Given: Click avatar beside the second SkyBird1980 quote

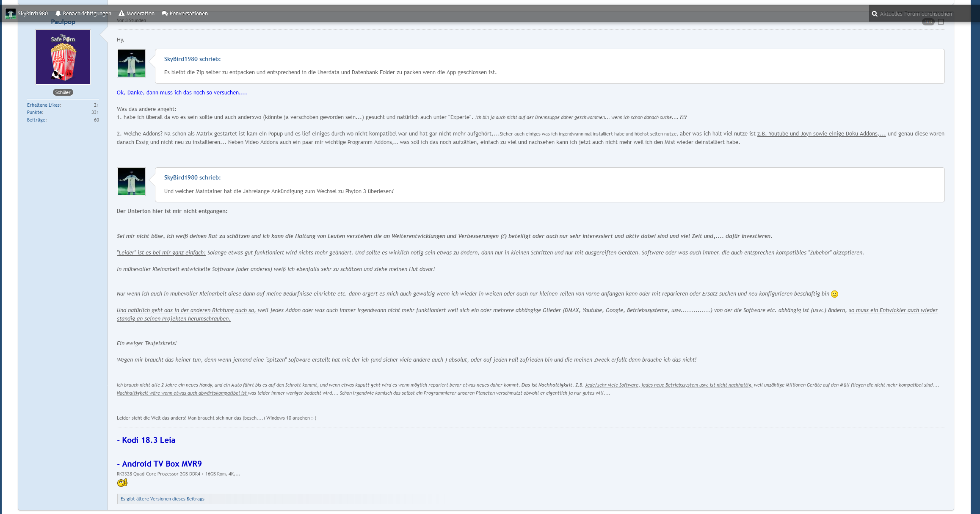Looking at the screenshot, I should click(x=131, y=182).
